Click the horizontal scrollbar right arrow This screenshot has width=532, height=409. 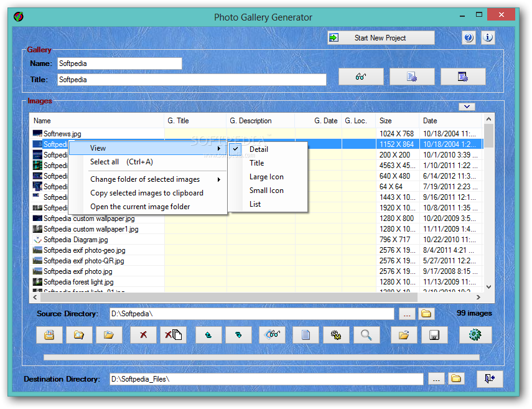(478, 298)
